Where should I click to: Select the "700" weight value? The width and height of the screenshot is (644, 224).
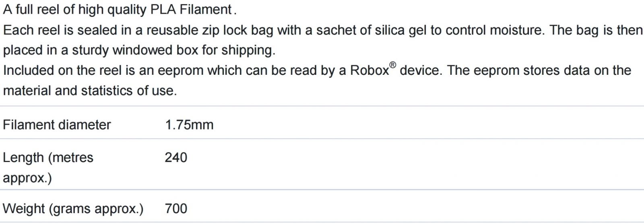[176, 209]
